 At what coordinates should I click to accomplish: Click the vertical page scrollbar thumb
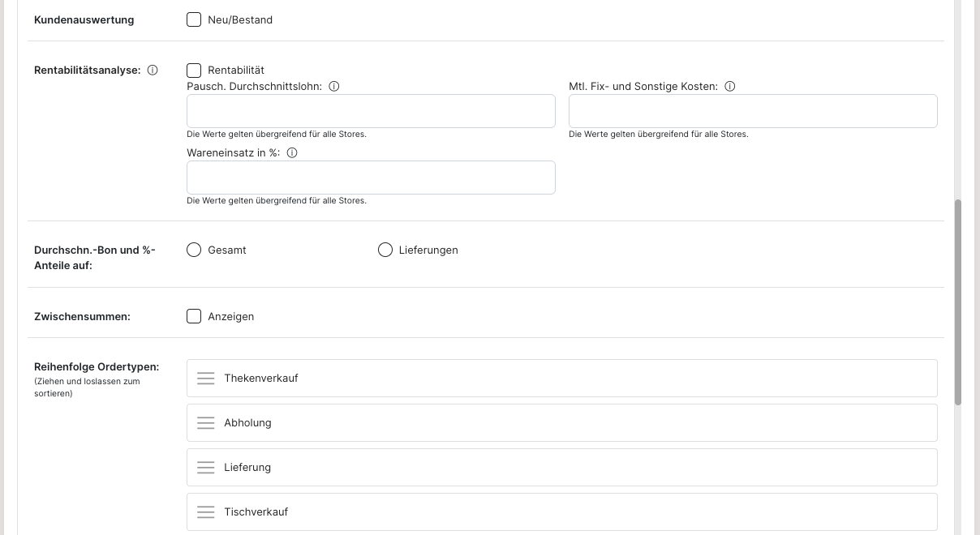point(958,302)
